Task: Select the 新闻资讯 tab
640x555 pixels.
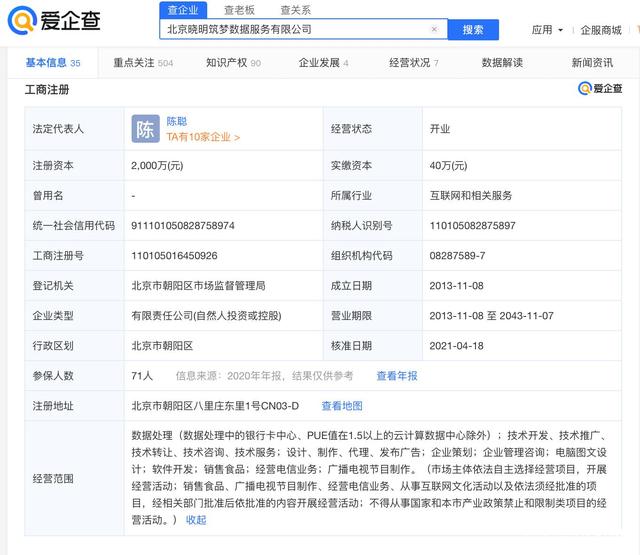Action: tap(592, 62)
